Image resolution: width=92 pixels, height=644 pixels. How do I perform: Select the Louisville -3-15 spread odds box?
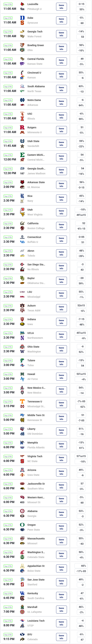[81, 4]
